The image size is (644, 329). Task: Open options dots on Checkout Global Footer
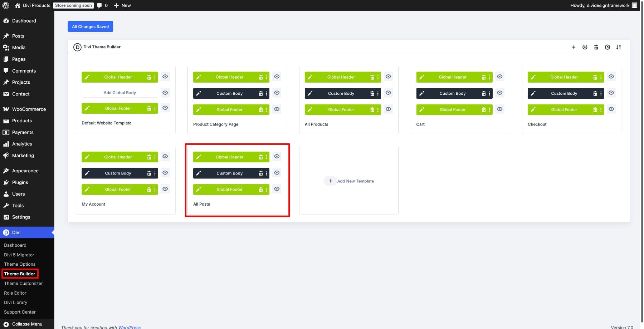coord(601,110)
